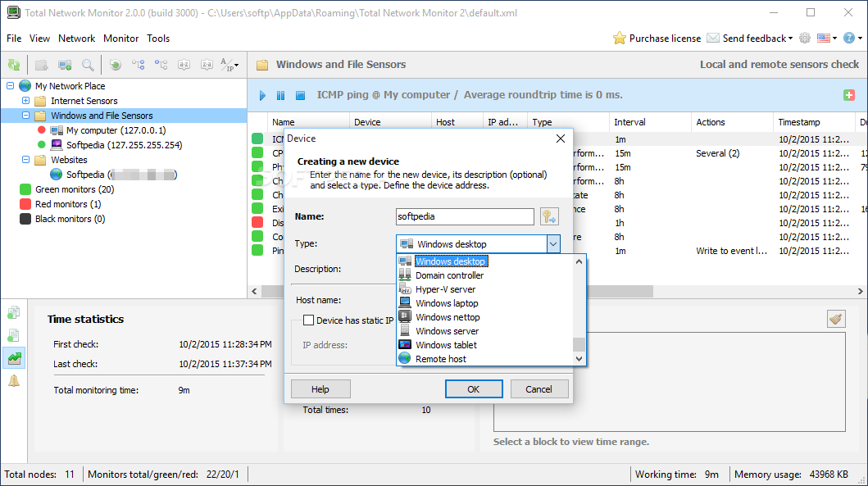Screen dimensions: 868x486
Task: Click the Type combo box dropdown arrow
Action: click(553, 244)
